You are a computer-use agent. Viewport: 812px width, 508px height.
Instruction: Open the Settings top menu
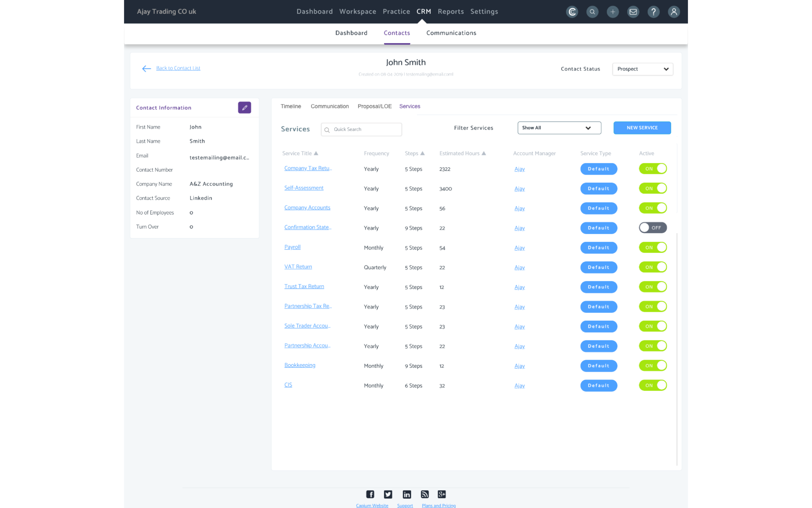coord(484,11)
